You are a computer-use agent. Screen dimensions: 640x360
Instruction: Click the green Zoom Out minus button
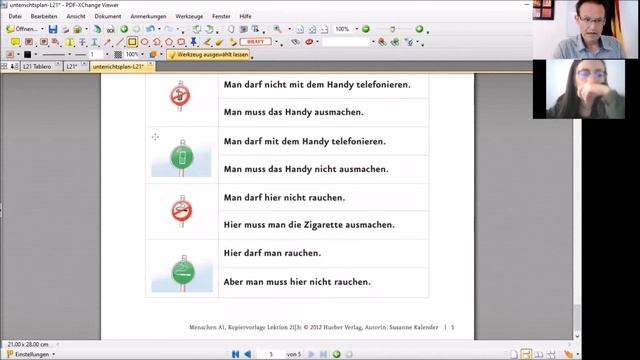pyautogui.click(x=366, y=29)
